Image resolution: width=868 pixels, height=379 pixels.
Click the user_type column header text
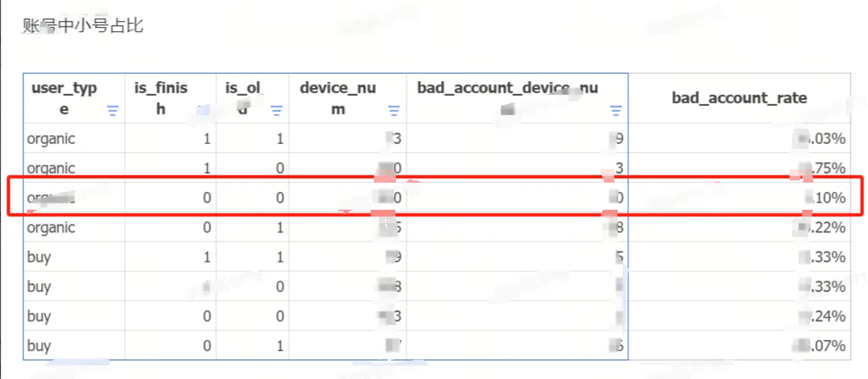click(64, 98)
